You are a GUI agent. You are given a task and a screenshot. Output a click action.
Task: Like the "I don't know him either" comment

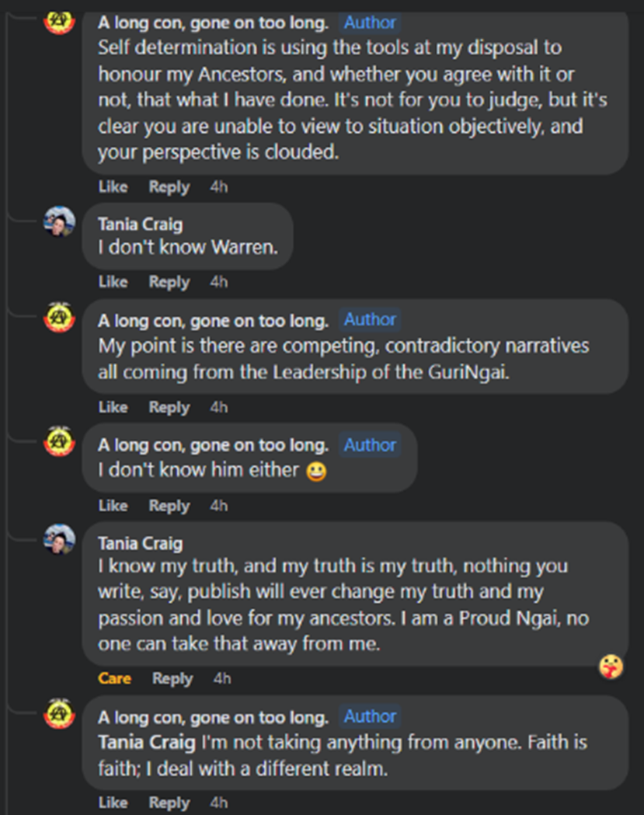click(113, 506)
